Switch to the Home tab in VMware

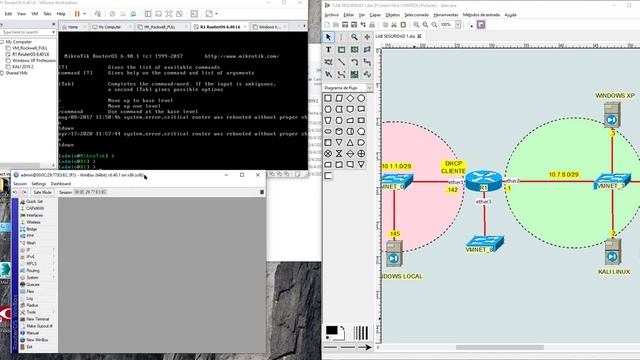[x=73, y=27]
